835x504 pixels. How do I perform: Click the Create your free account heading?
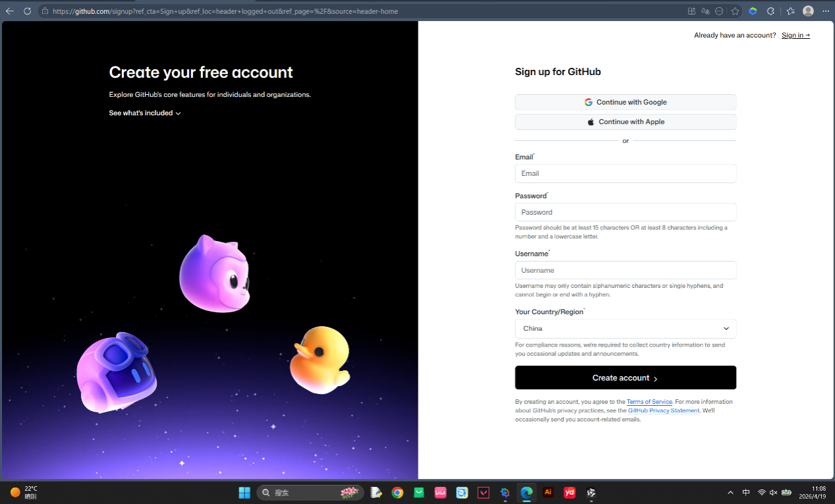pos(201,72)
